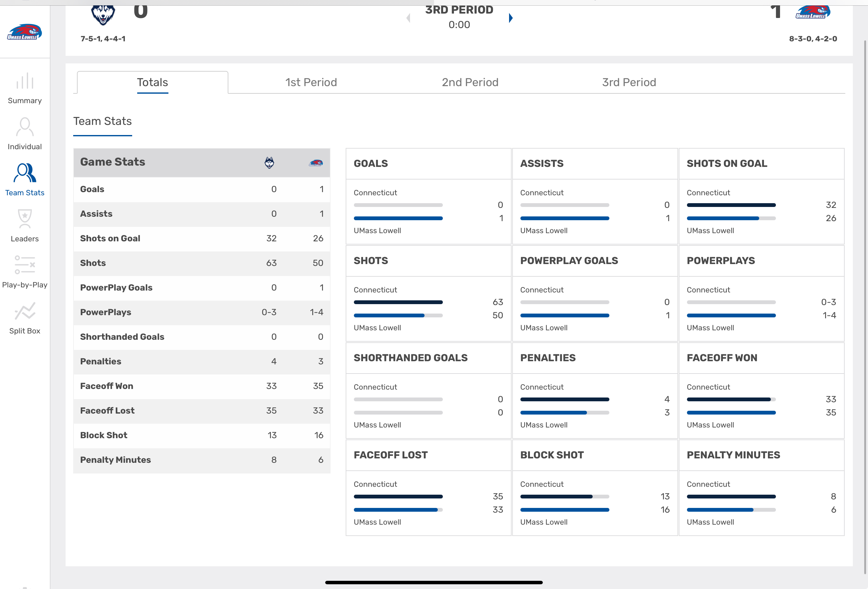Click UMass Lowell label in Penalties card
This screenshot has height=589, width=868.
tap(544, 425)
